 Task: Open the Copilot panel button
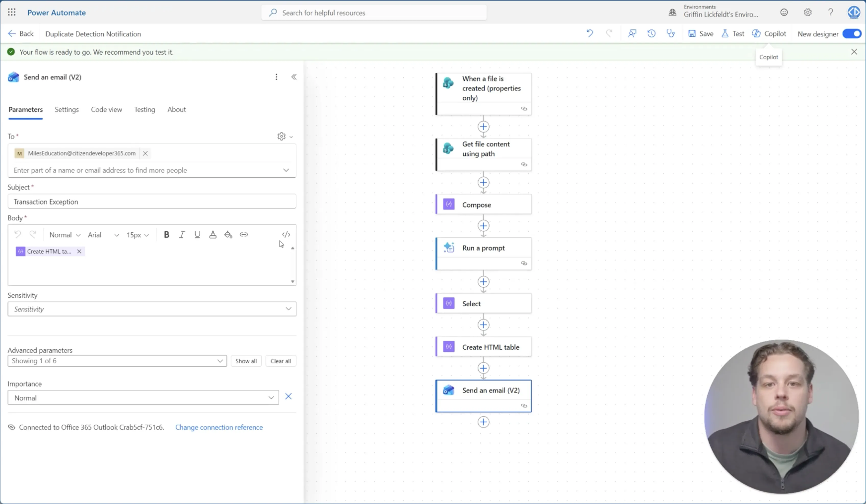(x=769, y=34)
